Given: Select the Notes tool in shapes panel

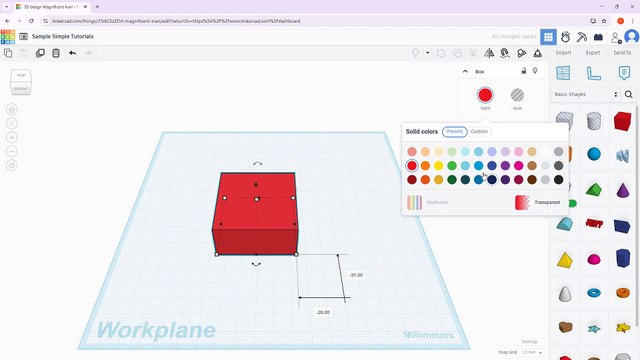Looking at the screenshot, I should click(624, 73).
